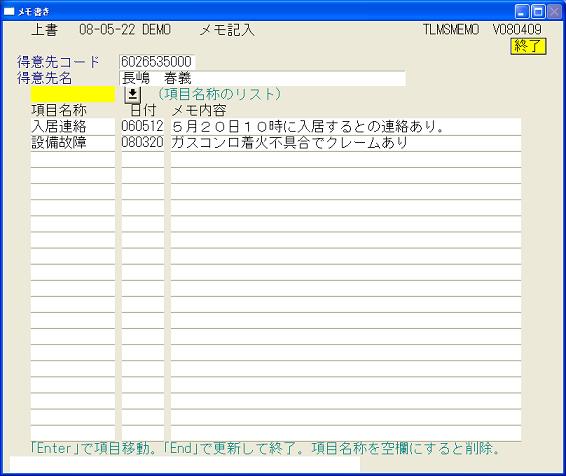This screenshot has height=476, width=566.
Task: Click the date cell 080320
Action: pos(143,143)
